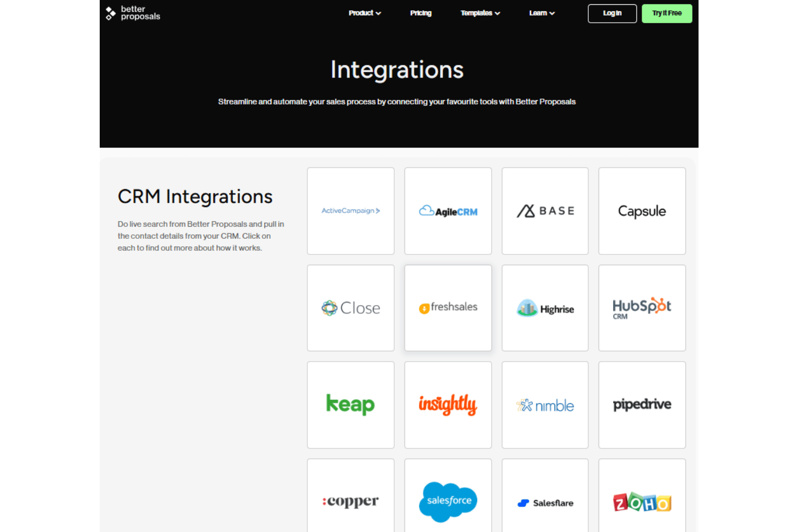Screen dimensions: 798x532
Task: Open the Learn dropdown menu
Action: (x=542, y=13)
